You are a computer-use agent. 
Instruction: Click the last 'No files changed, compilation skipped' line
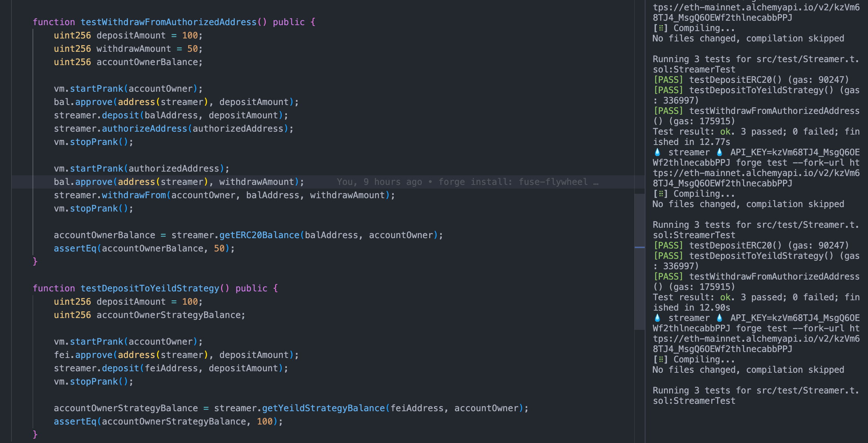click(748, 370)
